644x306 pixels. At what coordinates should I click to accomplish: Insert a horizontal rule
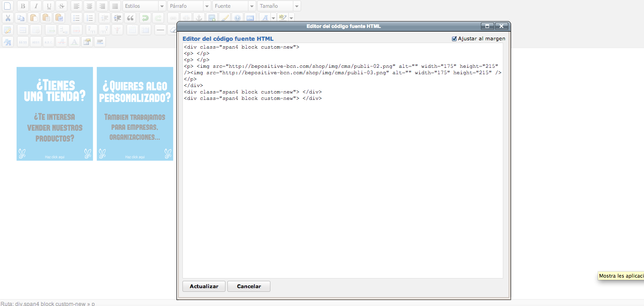[x=160, y=30]
